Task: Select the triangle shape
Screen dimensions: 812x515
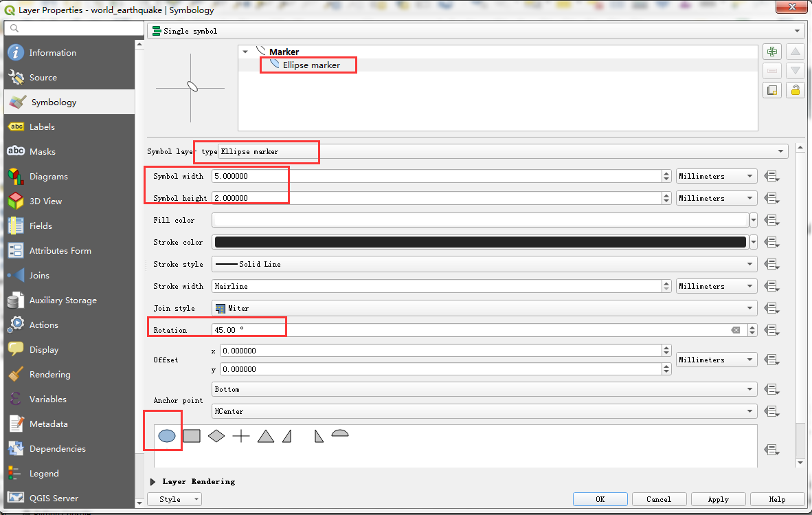Action: 266,436
